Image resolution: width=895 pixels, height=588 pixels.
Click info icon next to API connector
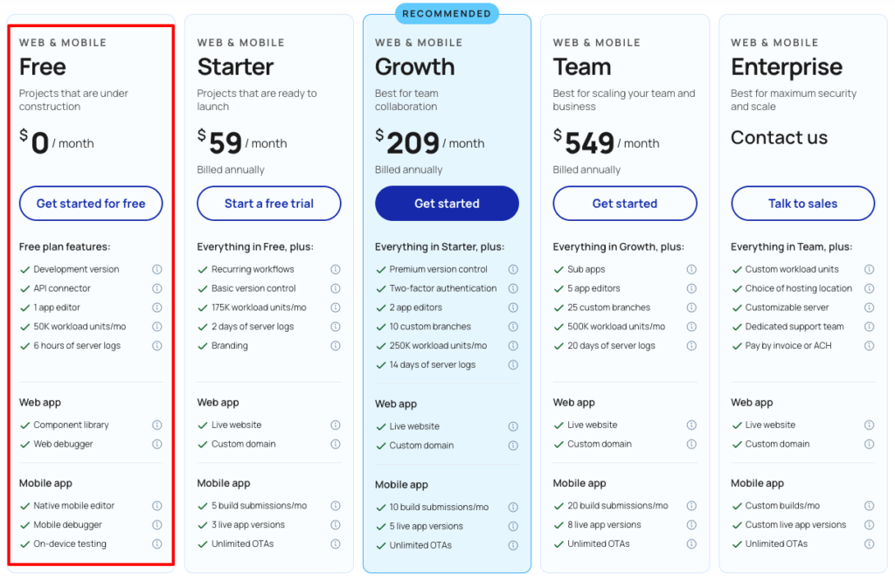pyautogui.click(x=157, y=288)
